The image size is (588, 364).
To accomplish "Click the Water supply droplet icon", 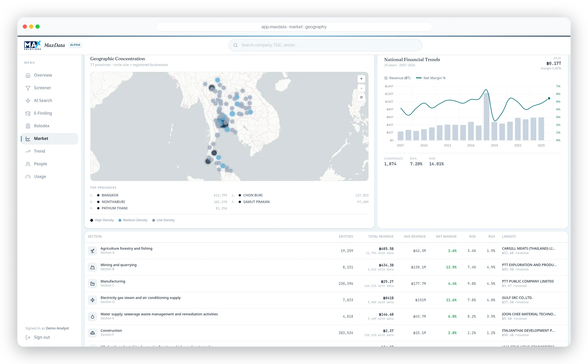I will (x=92, y=316).
